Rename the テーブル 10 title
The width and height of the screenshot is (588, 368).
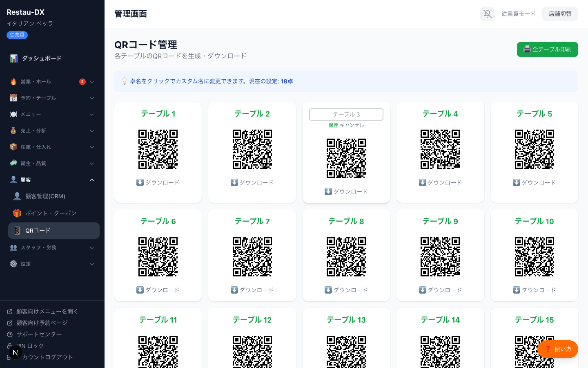[535, 221]
